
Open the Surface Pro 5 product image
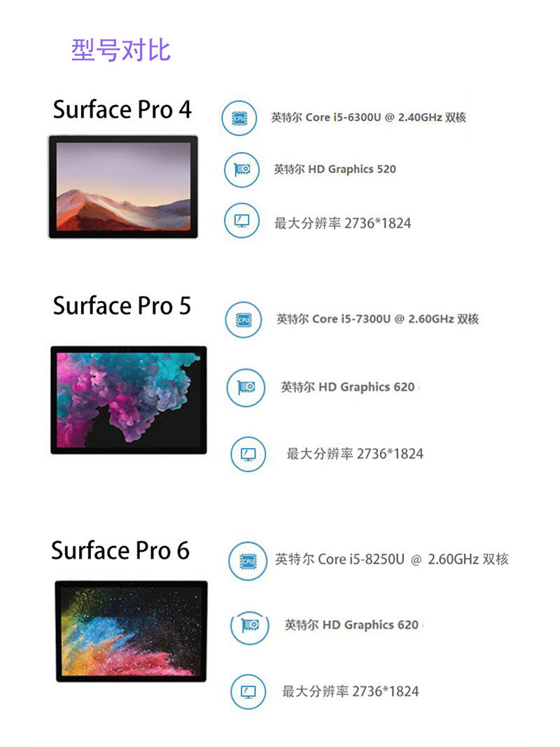pyautogui.click(x=129, y=400)
